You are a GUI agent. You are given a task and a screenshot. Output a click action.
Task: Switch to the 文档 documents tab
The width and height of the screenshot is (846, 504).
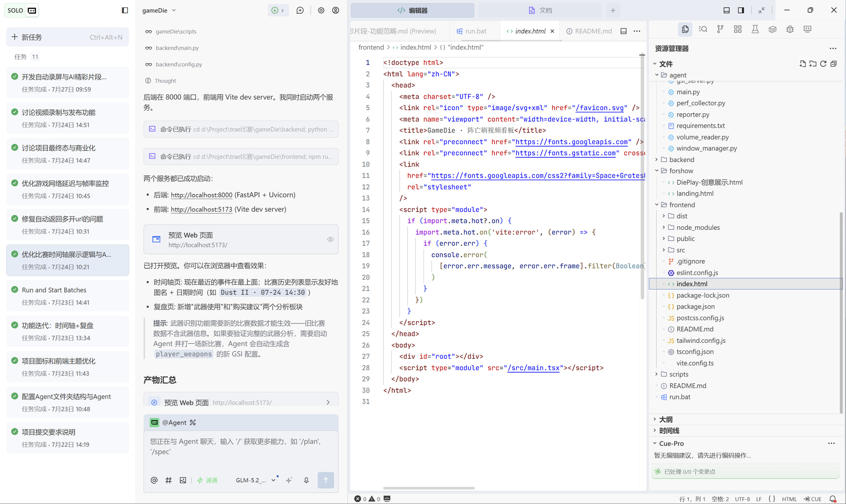(x=540, y=10)
